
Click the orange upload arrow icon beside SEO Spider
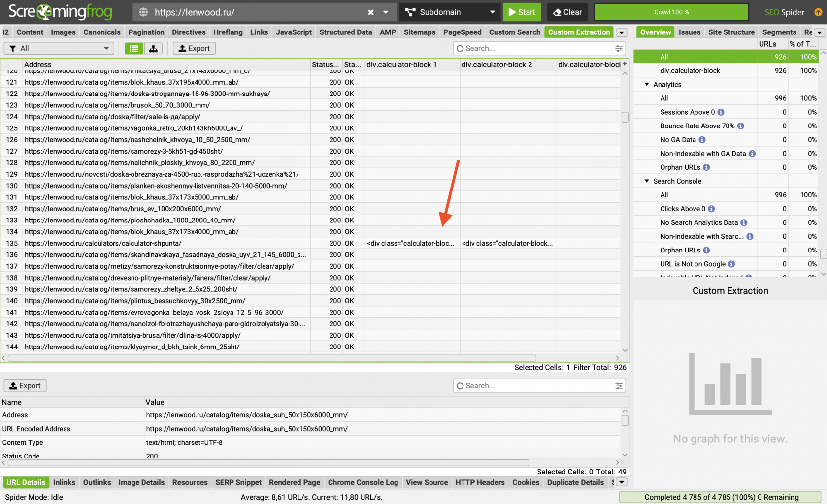click(x=818, y=12)
